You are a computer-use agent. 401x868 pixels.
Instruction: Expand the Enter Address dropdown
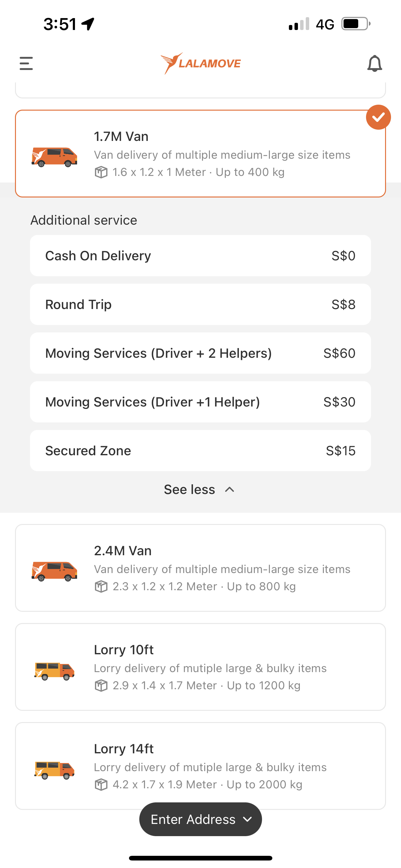tap(200, 819)
